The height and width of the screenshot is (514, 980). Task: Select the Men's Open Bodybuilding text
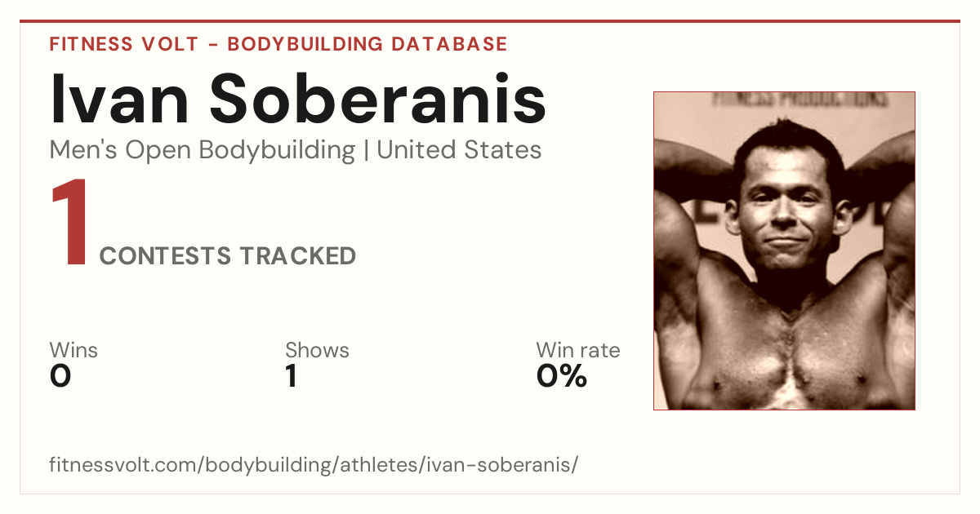point(203,150)
